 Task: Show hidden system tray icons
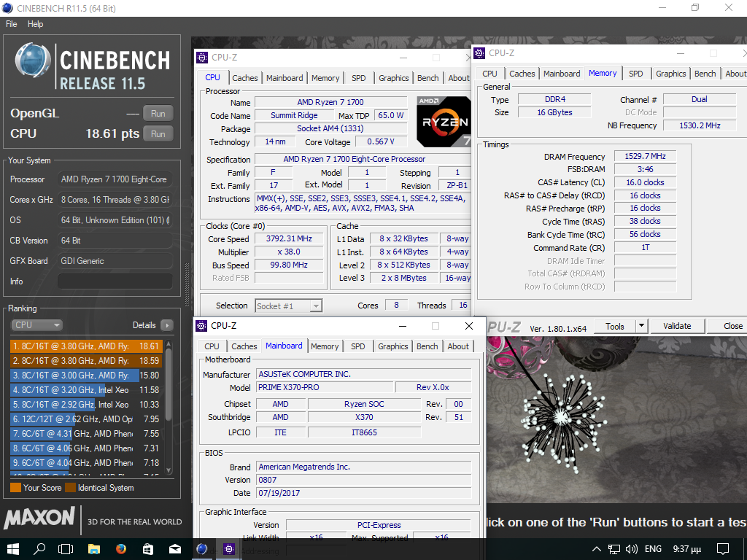click(596, 549)
